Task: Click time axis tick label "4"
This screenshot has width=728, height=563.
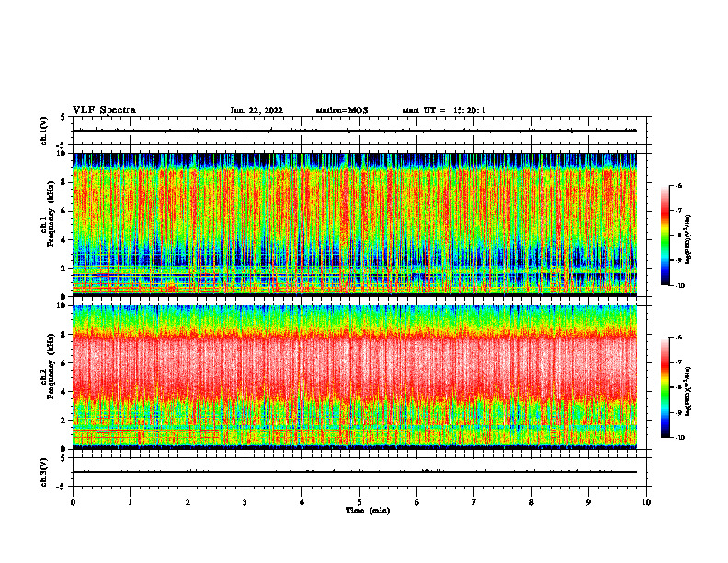Action: click(x=301, y=502)
